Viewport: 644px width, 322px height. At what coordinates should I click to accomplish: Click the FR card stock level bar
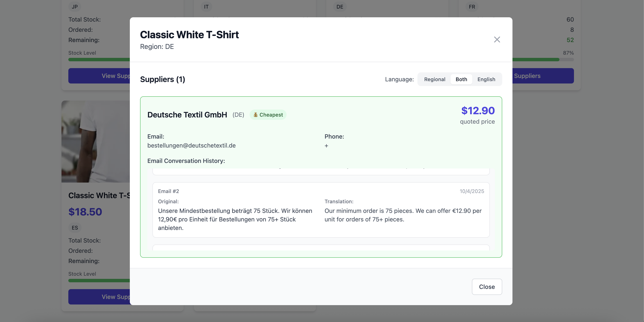(543, 60)
